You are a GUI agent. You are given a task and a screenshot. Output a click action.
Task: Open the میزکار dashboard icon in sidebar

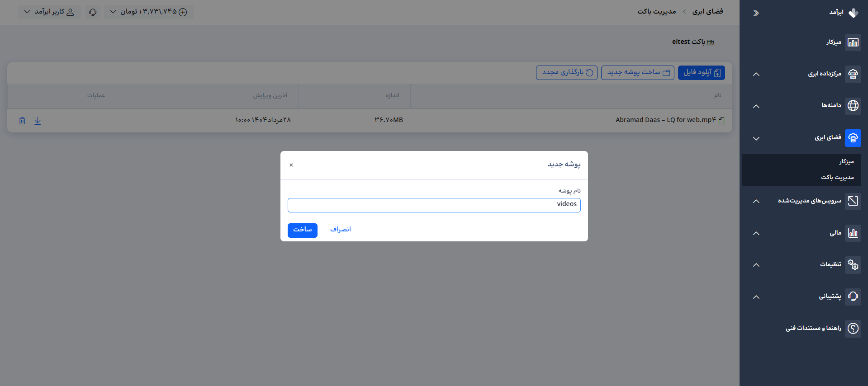tap(853, 42)
